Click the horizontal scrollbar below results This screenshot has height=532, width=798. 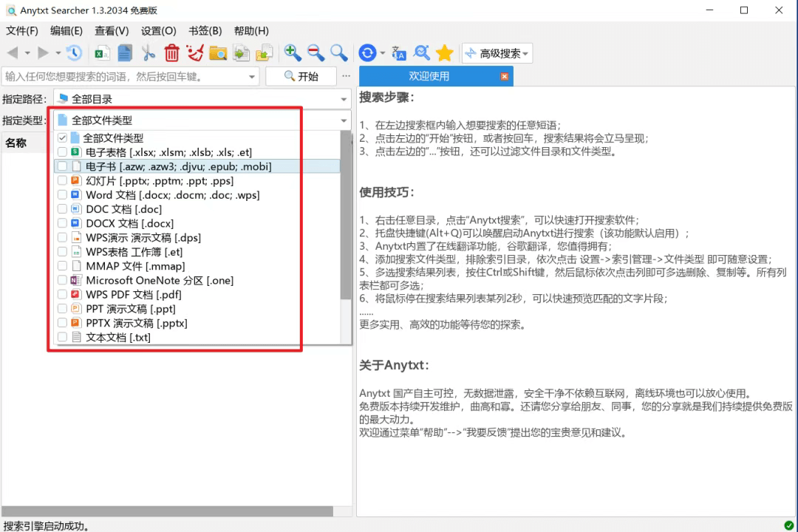pyautogui.click(x=168, y=511)
